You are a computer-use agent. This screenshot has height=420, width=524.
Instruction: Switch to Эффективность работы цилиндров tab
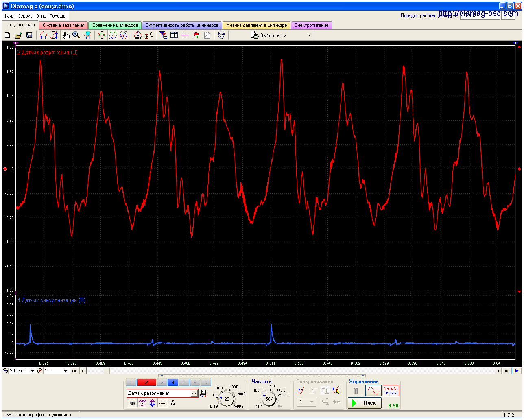click(x=182, y=25)
